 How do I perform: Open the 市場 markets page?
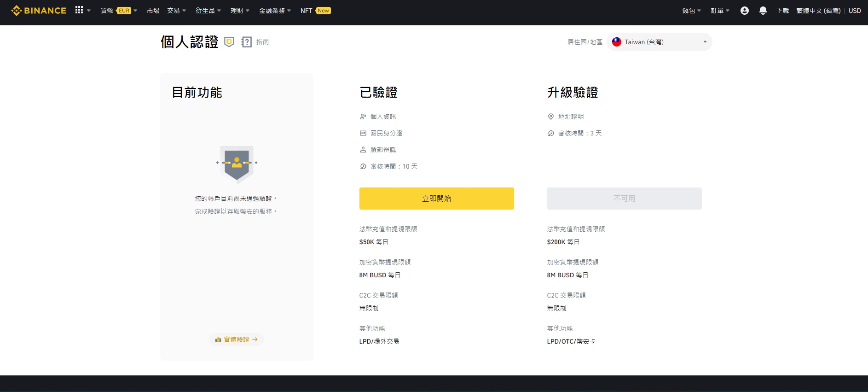[153, 11]
